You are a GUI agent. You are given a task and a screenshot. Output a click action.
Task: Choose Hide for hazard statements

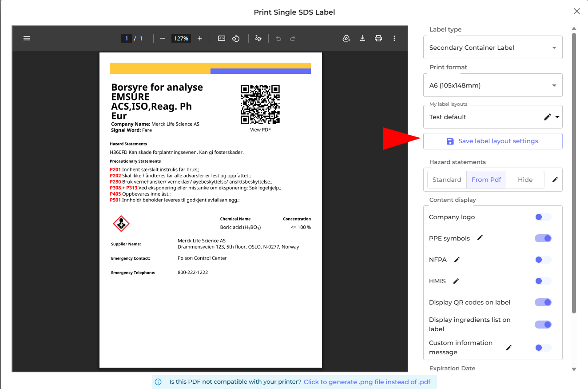click(525, 180)
